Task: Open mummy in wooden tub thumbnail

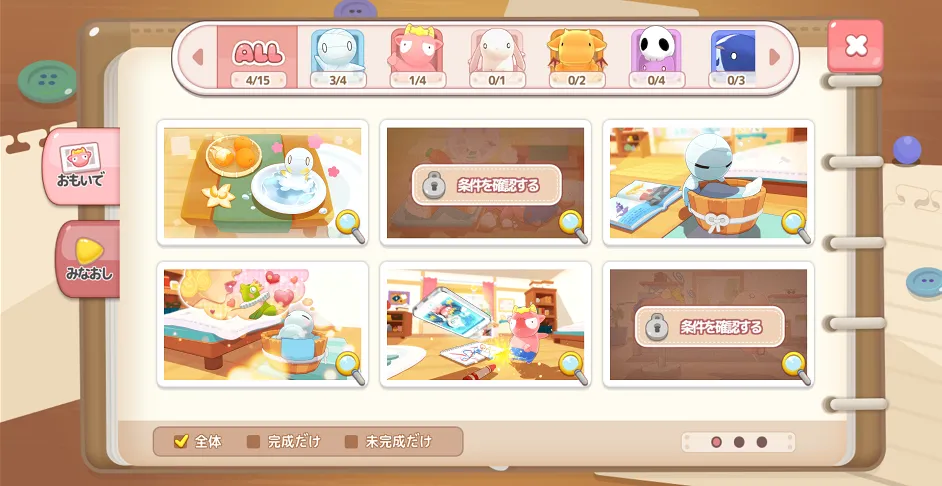Action: [708, 183]
